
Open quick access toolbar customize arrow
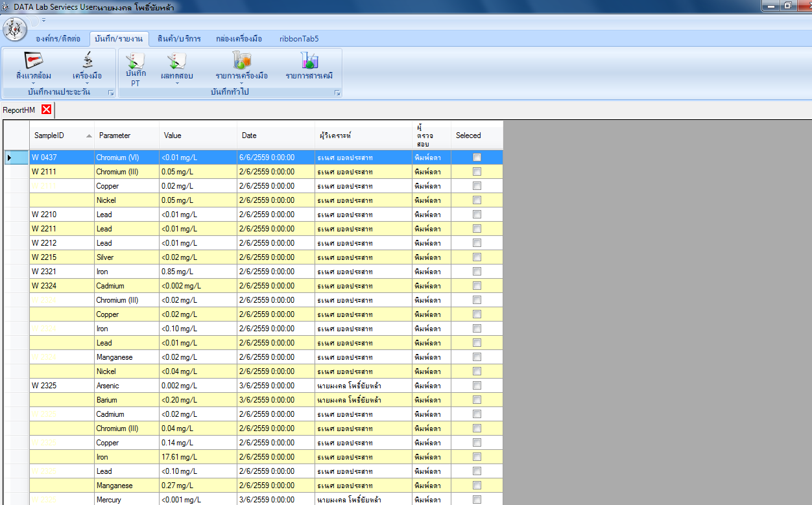pos(44,20)
